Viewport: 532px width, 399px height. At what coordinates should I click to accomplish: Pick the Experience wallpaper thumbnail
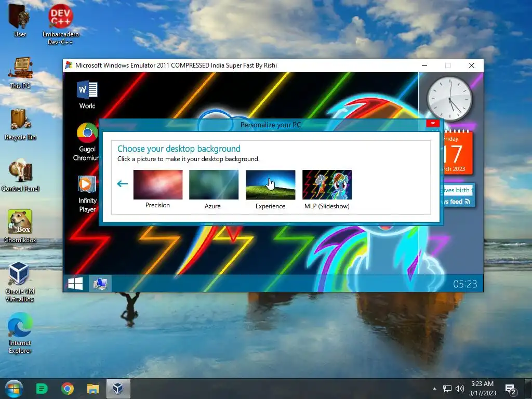pos(270,184)
